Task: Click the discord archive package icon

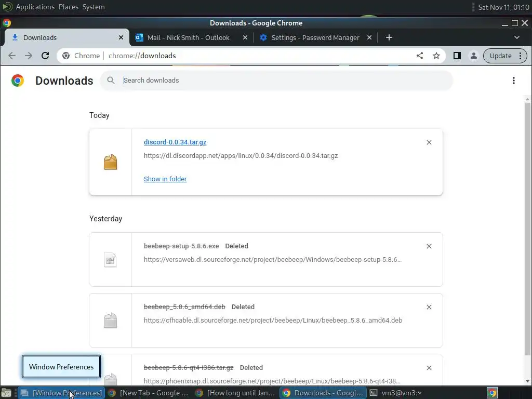Action: [x=110, y=162]
